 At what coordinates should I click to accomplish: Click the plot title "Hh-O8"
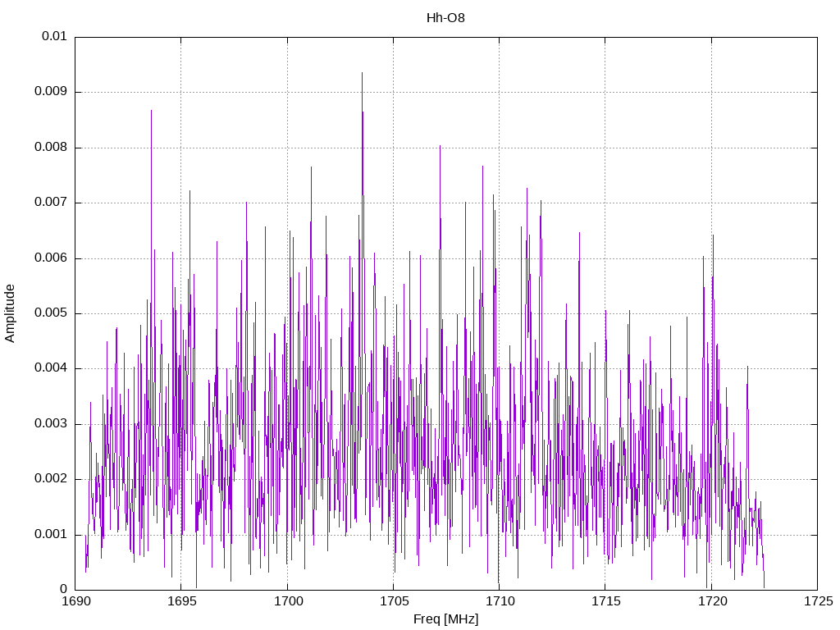[445, 18]
